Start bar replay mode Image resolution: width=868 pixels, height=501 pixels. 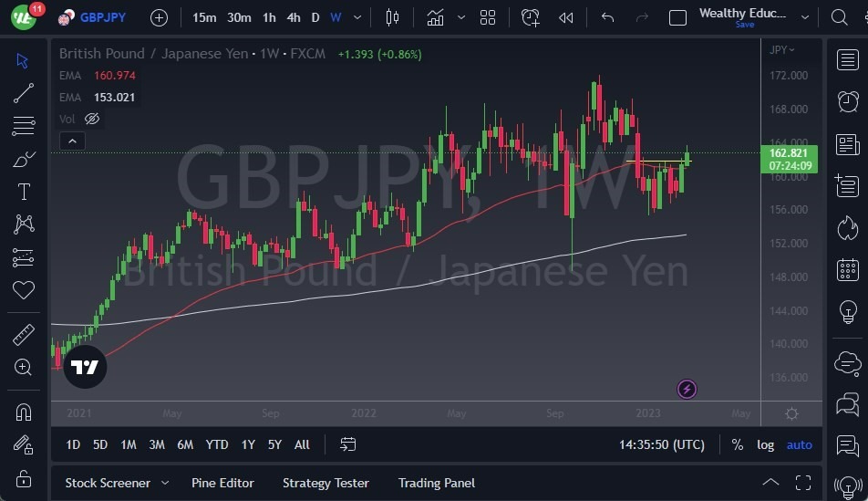565,17
